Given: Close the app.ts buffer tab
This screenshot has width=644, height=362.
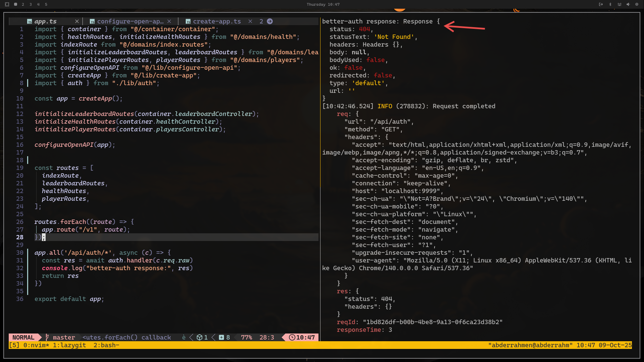Looking at the screenshot, I should coord(77,21).
